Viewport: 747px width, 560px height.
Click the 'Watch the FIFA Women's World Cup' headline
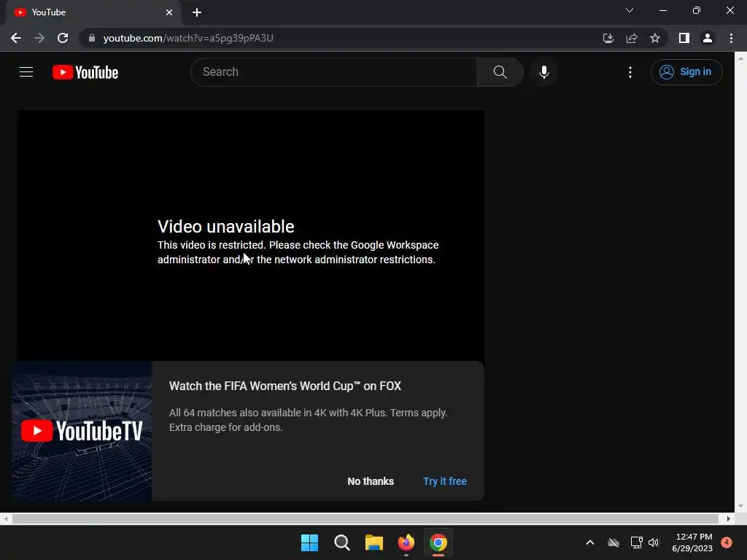click(285, 386)
